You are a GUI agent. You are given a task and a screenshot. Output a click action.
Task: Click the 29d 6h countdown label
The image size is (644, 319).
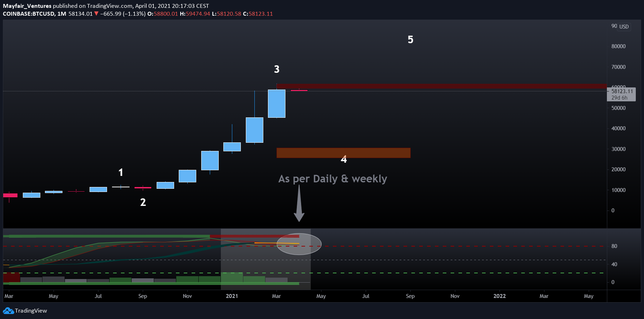pyautogui.click(x=619, y=98)
